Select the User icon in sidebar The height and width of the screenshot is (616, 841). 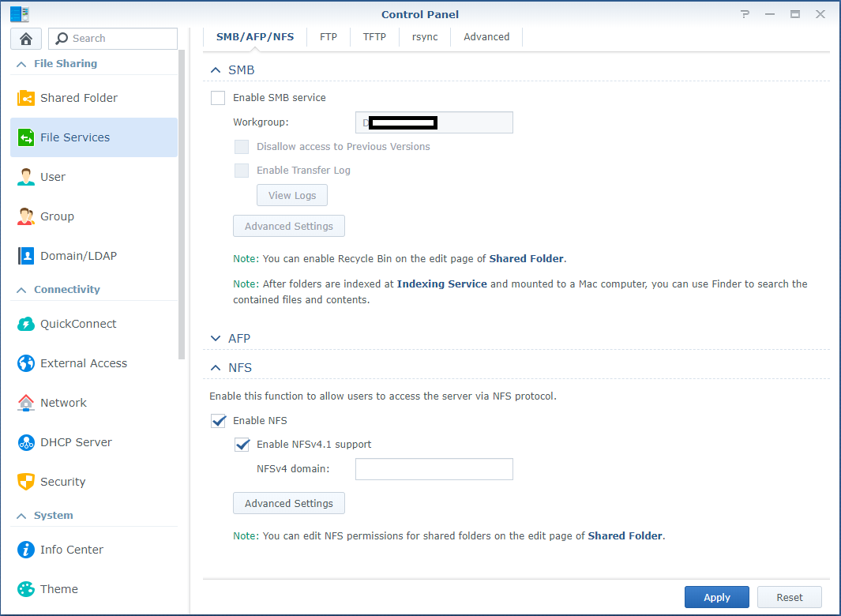click(x=26, y=177)
